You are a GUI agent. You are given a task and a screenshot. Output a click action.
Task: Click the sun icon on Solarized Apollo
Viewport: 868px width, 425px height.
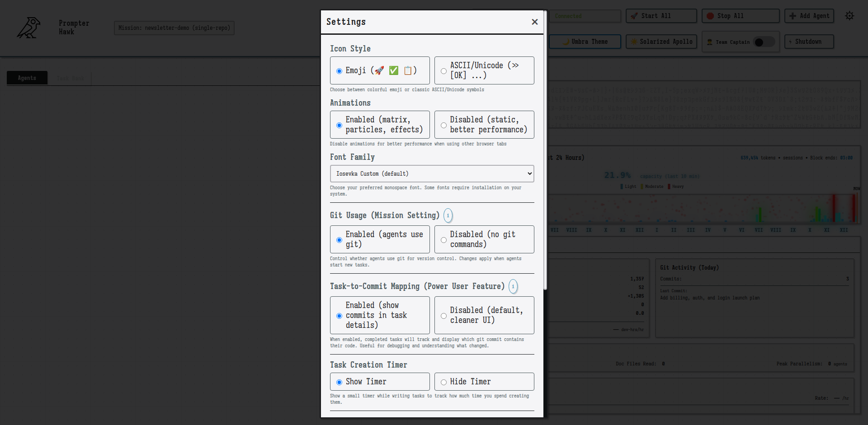coord(634,42)
